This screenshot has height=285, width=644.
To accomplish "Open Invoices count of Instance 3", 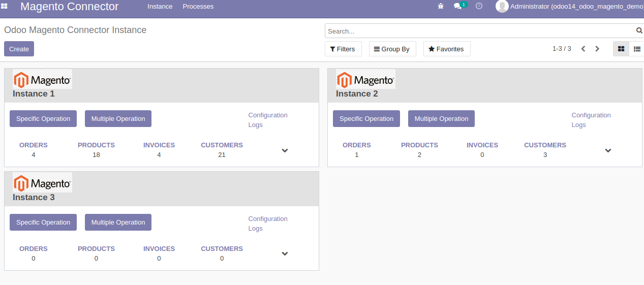I will 159,254.
